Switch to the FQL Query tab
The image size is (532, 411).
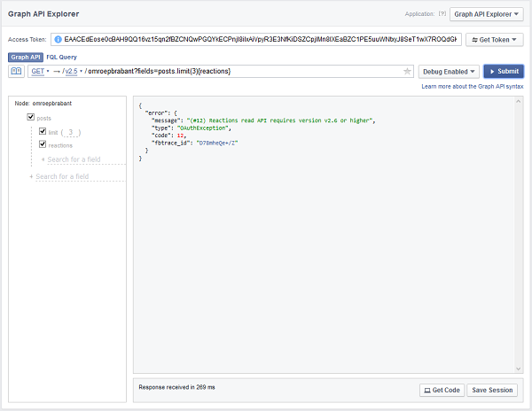click(x=61, y=57)
